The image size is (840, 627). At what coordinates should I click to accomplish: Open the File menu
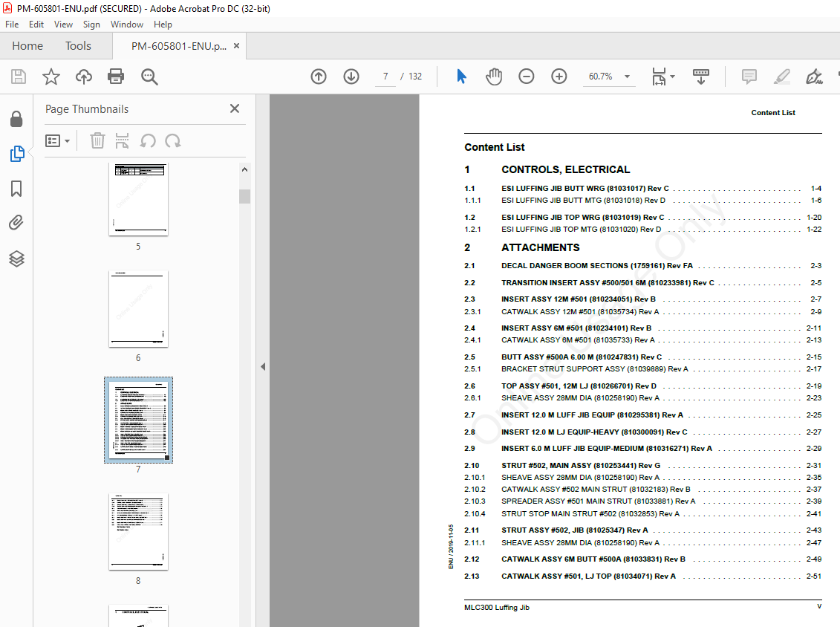pos(12,24)
